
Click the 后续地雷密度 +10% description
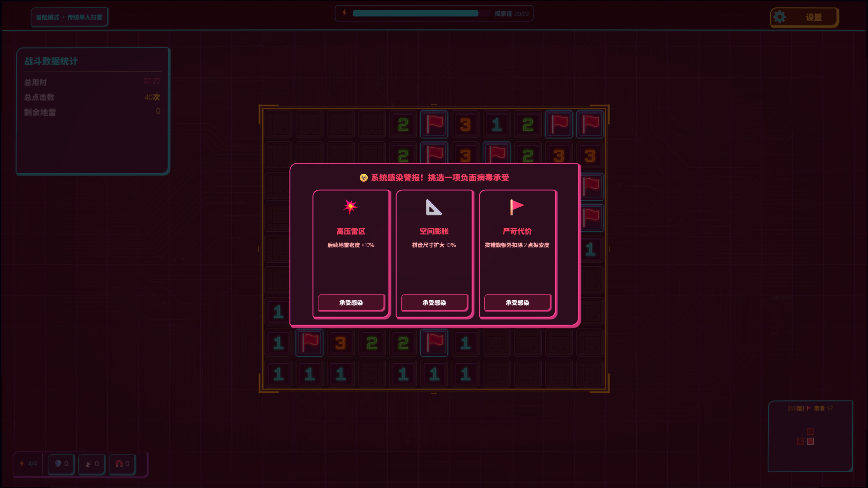pos(350,245)
